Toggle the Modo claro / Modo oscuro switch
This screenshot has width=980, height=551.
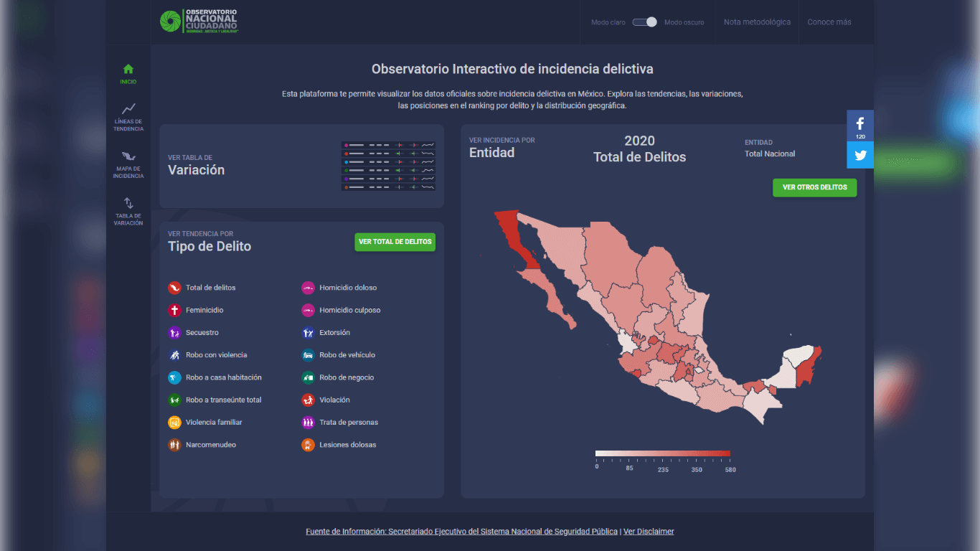(x=644, y=22)
